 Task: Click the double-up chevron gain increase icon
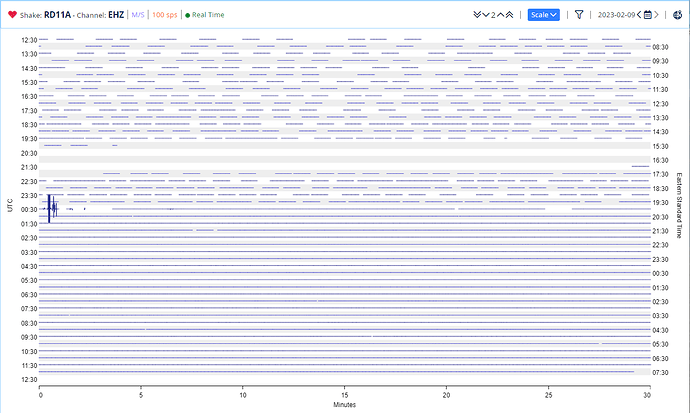coord(509,15)
